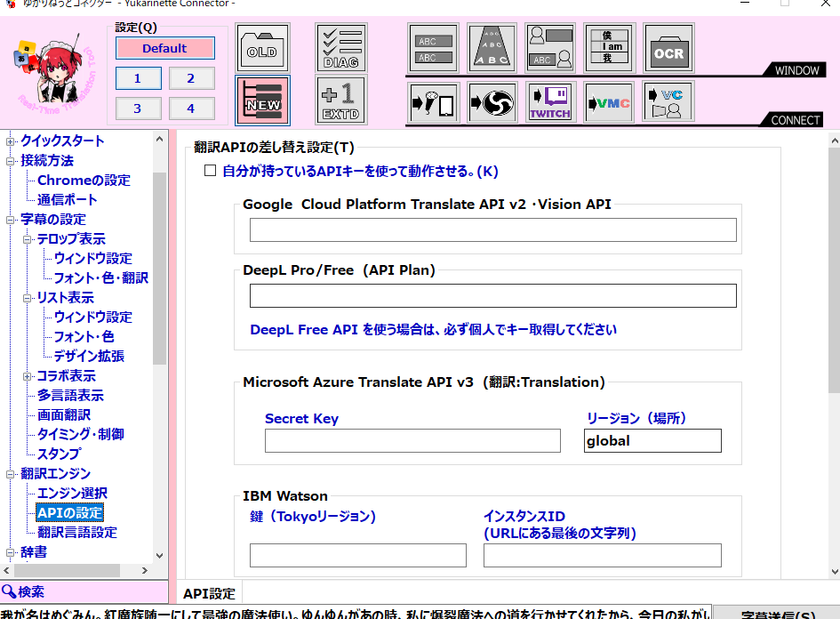Collapse the 接続方法 tree node
The width and height of the screenshot is (840, 619).
[x=10, y=161]
